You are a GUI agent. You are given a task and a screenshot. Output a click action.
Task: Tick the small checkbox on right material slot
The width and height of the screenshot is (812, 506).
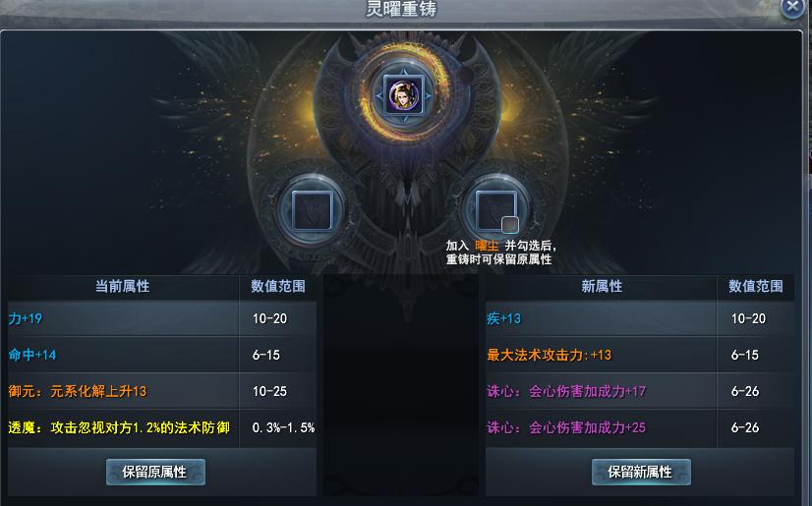pyautogui.click(x=509, y=225)
